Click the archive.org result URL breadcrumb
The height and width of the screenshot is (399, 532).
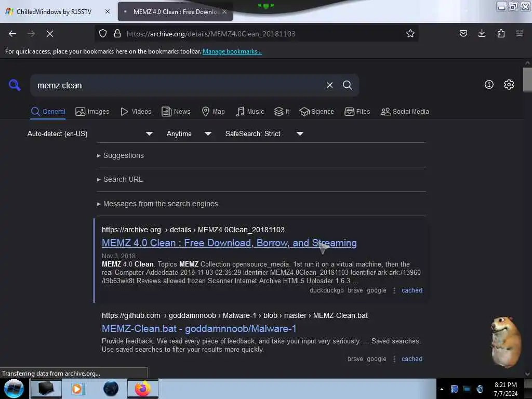[193, 230]
